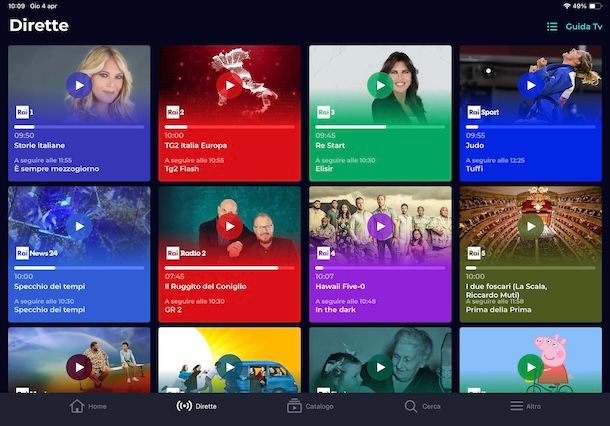Click the Il Ruggito del Coniglio progress bar
The width and height of the screenshot is (610, 426).
tap(230, 268)
